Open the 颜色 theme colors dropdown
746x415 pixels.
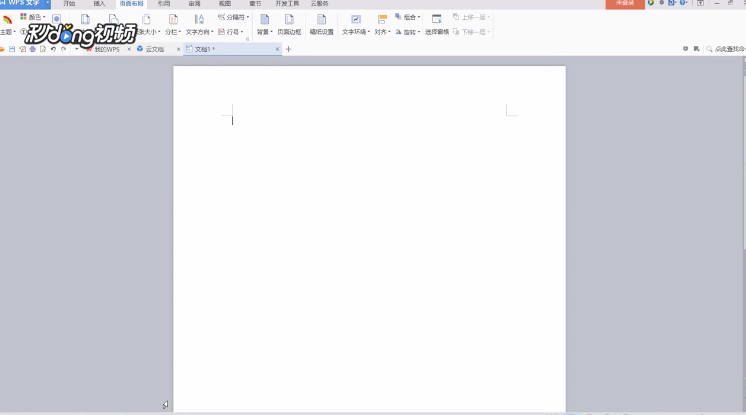coord(32,17)
